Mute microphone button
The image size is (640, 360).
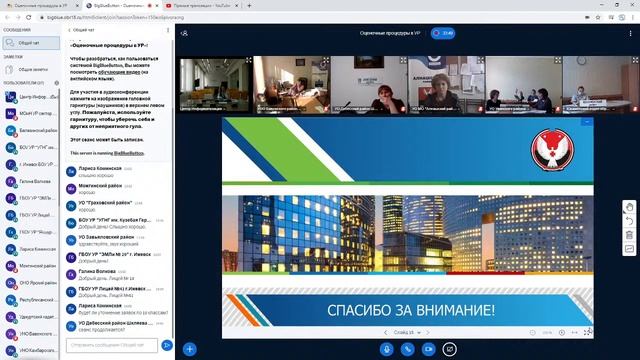click(x=386, y=349)
